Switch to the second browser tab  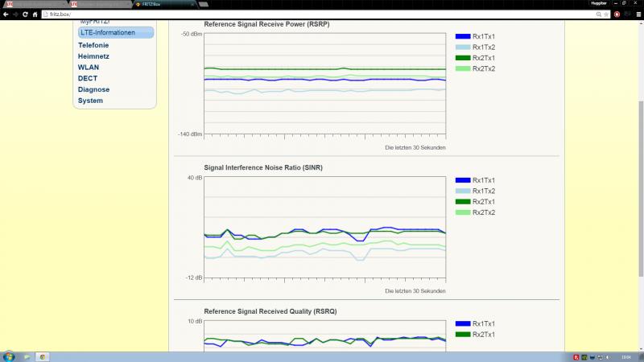tap(101, 4)
